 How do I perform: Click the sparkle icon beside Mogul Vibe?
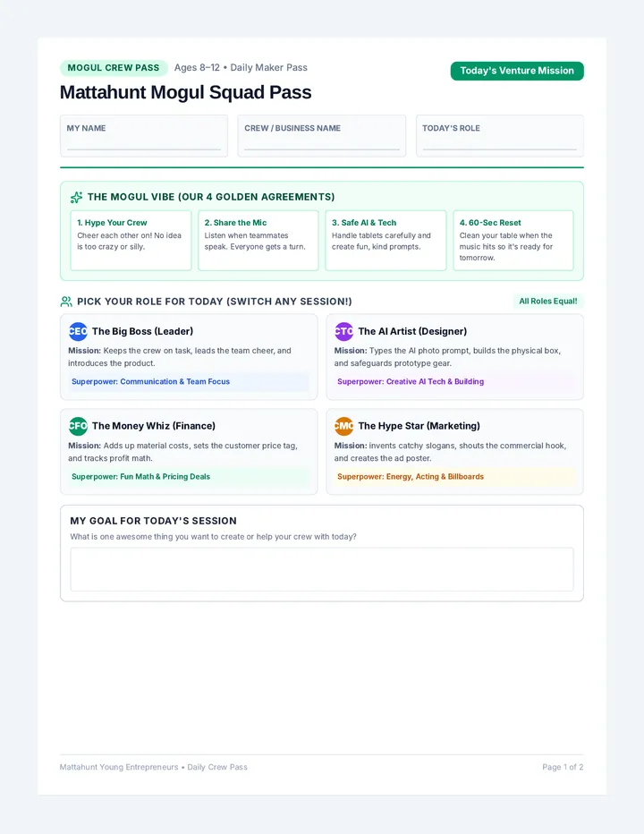coord(77,198)
